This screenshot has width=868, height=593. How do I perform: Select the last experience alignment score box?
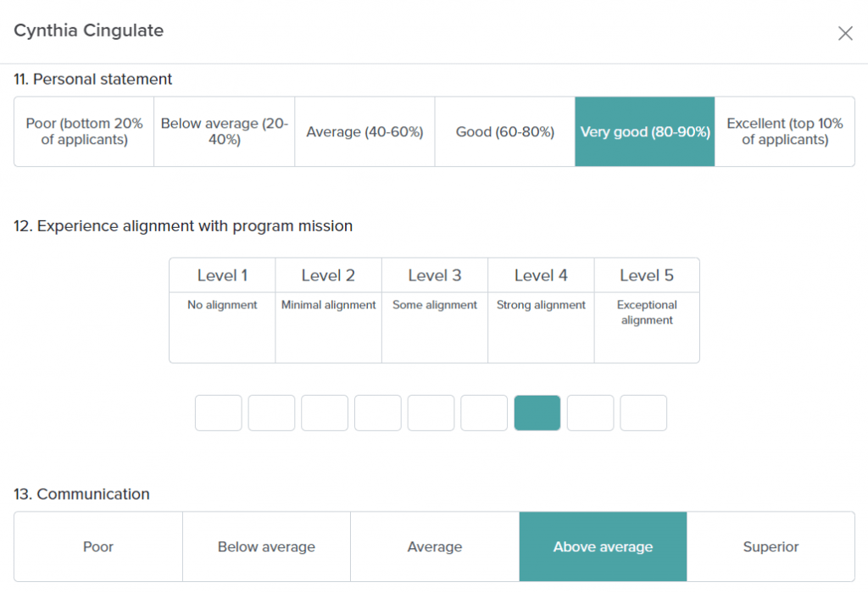tap(643, 413)
